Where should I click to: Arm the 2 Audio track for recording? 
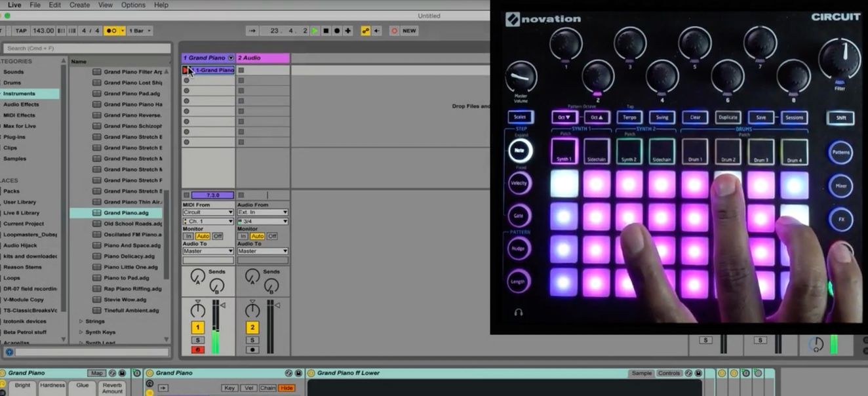pos(252,349)
